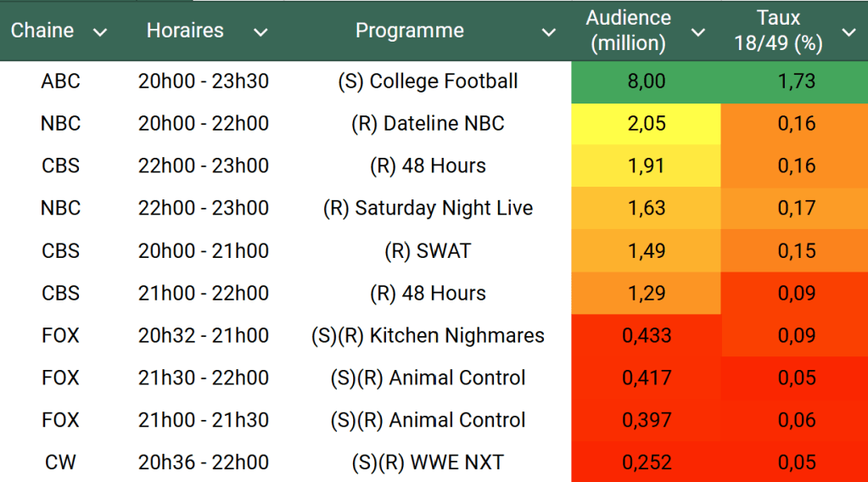Select the 20h36 - 22h00 time slot
868x482 pixels.
click(x=204, y=463)
